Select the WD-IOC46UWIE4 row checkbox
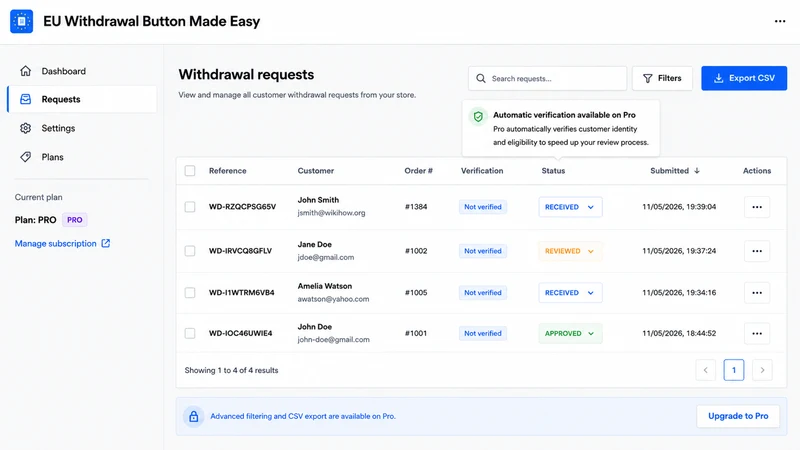 click(190, 334)
